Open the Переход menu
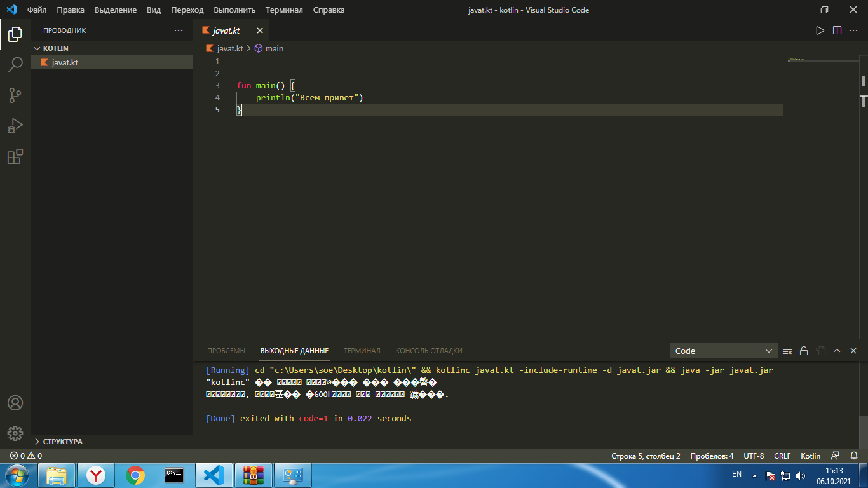 tap(187, 10)
